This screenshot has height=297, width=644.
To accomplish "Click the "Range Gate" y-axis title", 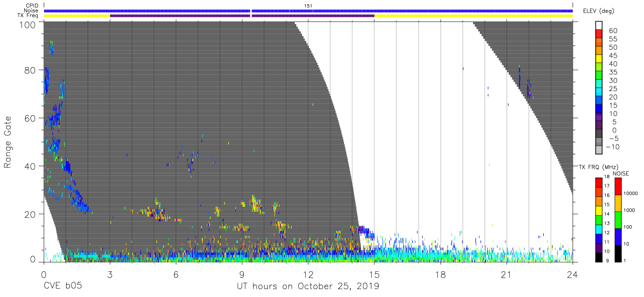I will click(x=8, y=142).
